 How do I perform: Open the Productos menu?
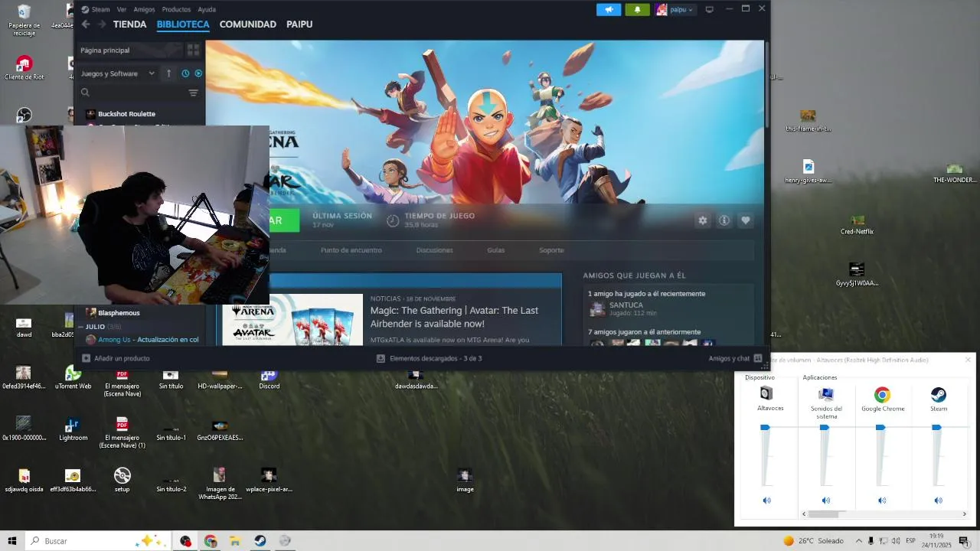pyautogui.click(x=176, y=9)
